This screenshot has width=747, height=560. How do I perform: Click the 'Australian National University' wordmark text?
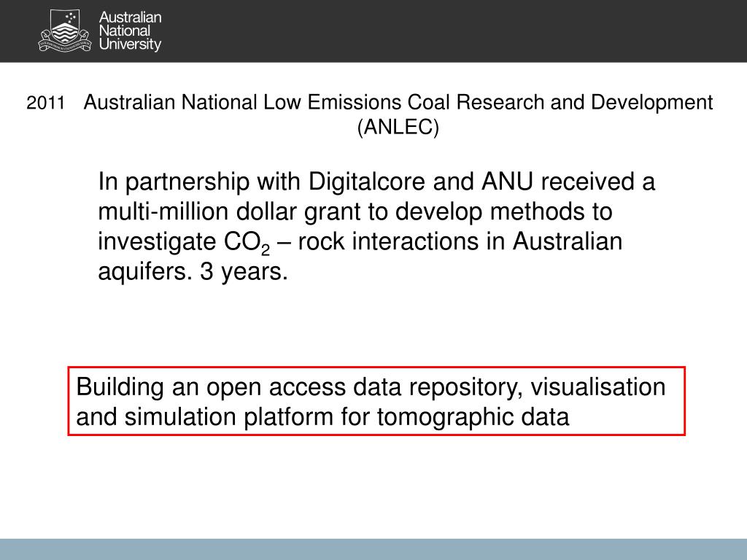click(x=130, y=31)
